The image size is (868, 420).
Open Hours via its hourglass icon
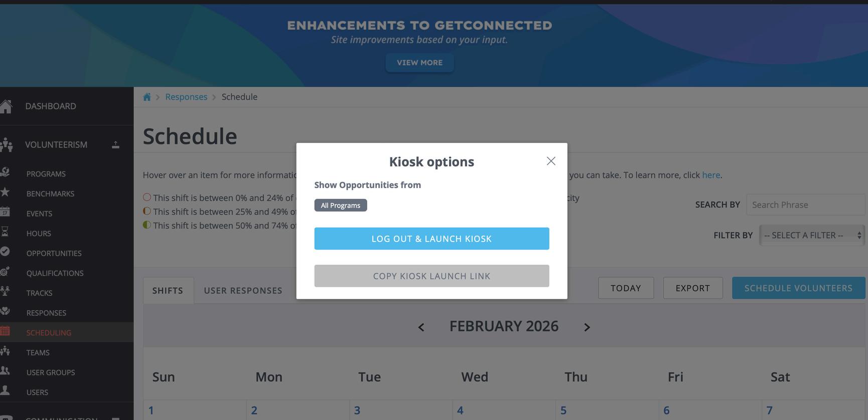pos(5,232)
